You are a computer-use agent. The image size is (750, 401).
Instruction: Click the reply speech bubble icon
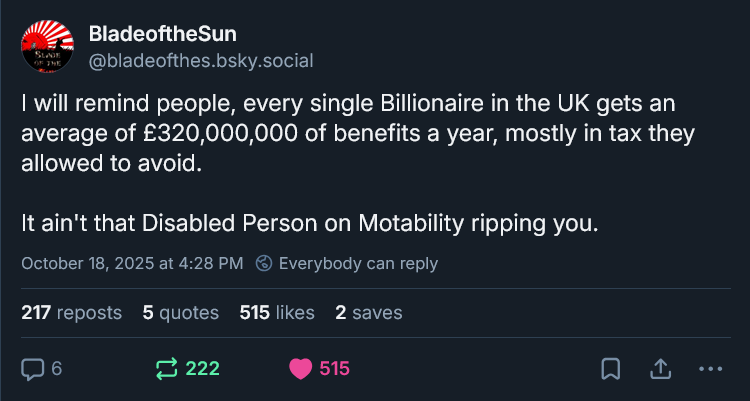[33, 368]
